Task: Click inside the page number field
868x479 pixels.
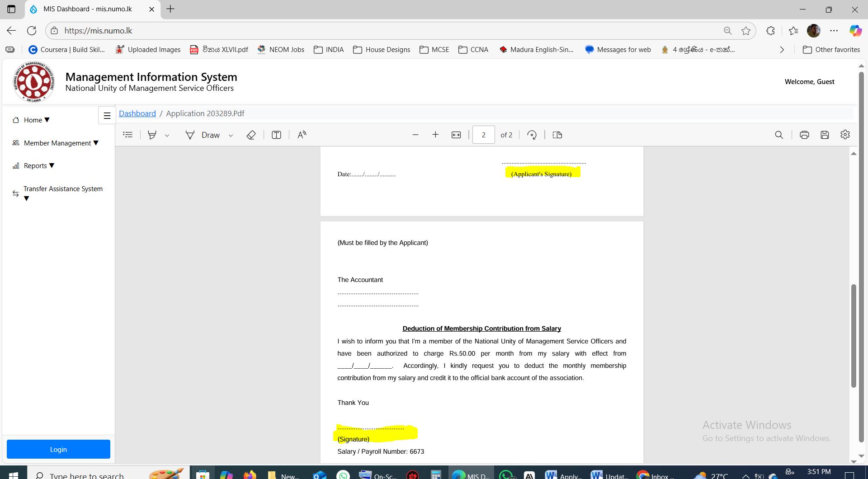Action: point(483,135)
